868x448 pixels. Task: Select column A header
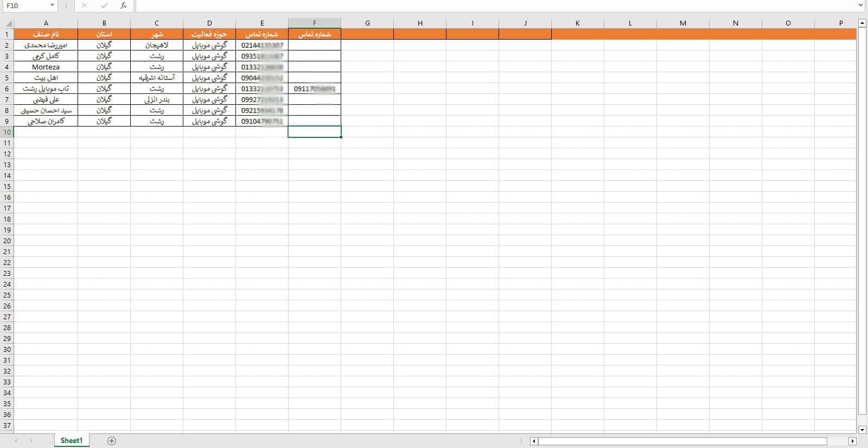[46, 23]
